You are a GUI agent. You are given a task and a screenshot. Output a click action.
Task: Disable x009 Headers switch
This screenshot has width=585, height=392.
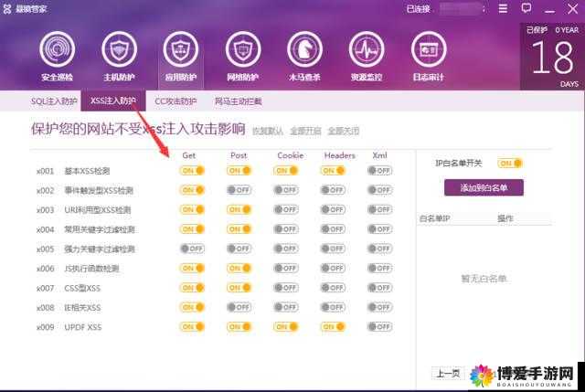pos(333,327)
